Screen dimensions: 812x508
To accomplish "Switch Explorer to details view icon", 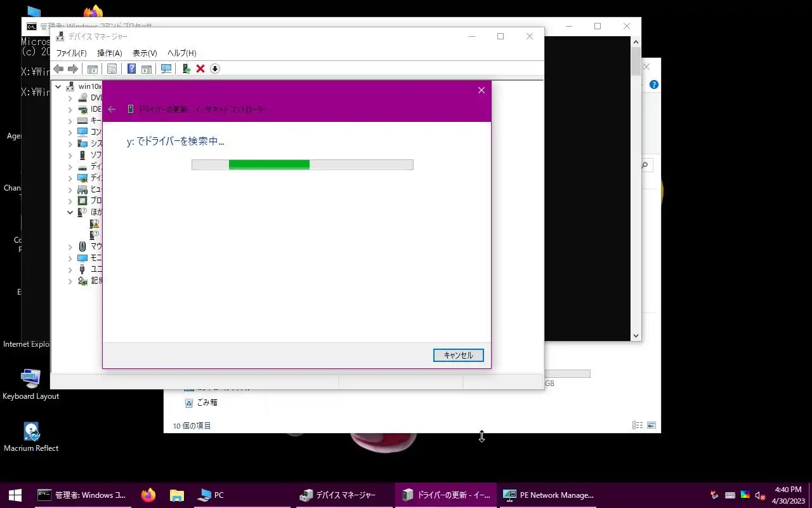I will pos(637,425).
